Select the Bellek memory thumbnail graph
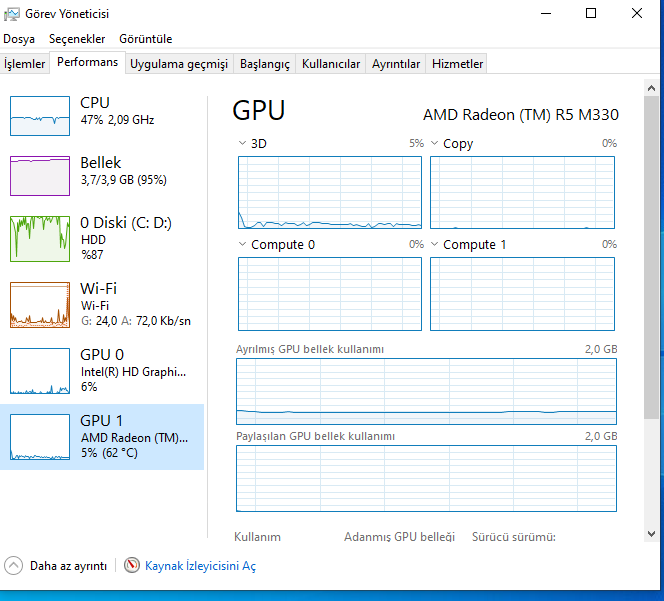Image resolution: width=664 pixels, height=601 pixels. pos(40,176)
